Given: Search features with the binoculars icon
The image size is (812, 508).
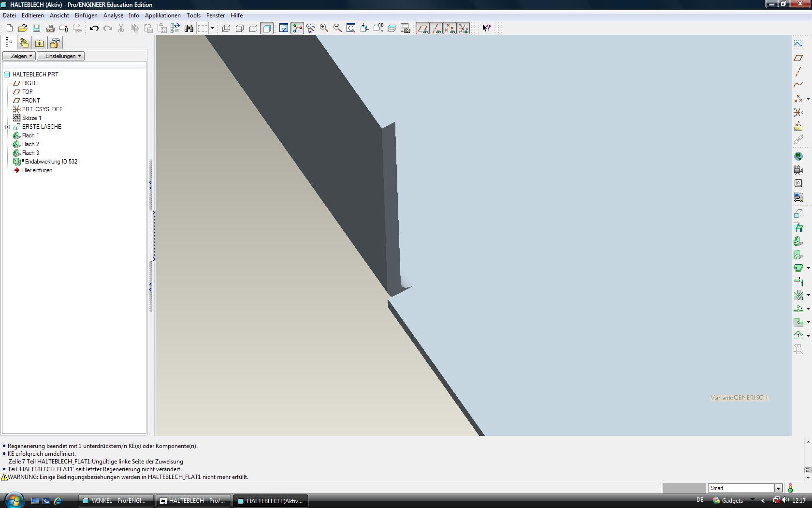Looking at the screenshot, I should coord(189,28).
